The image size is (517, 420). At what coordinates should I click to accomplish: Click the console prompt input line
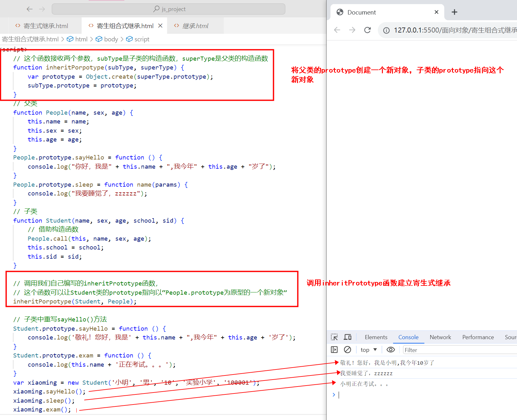(428, 395)
